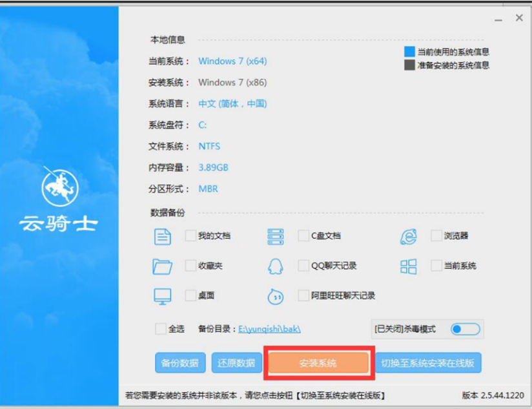Toggle the 杀毒模式 switch
Image resolution: width=532 pixels, height=409 pixels.
pos(465,329)
